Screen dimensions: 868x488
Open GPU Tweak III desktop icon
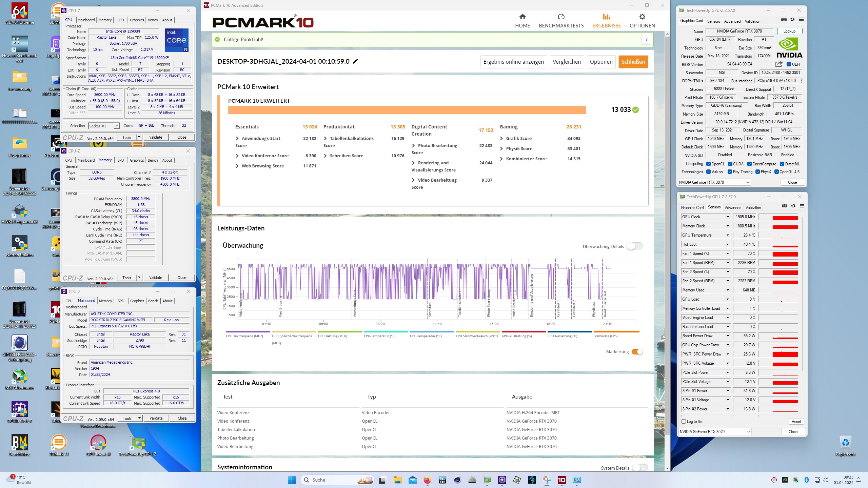point(98,446)
